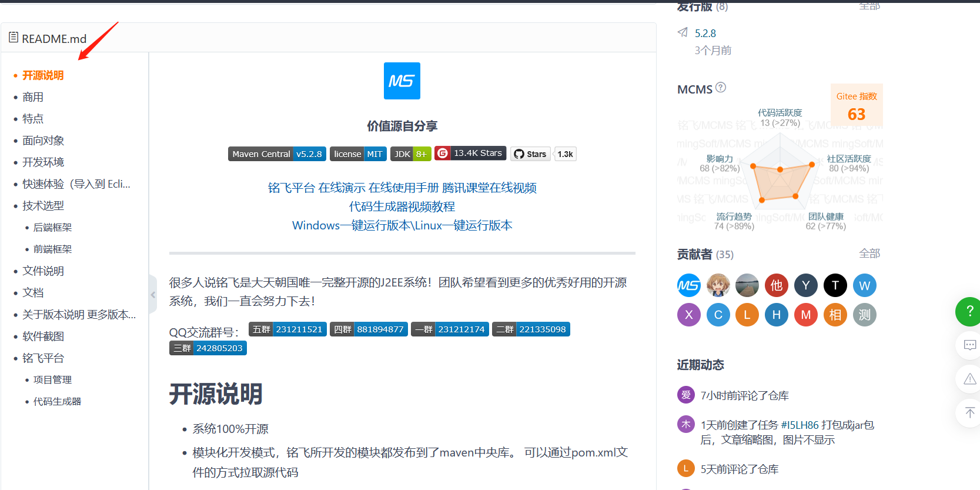The height and width of the screenshot is (490, 980).
Task: Open 腾讯课堂在线视频 link
Action: (x=490, y=188)
